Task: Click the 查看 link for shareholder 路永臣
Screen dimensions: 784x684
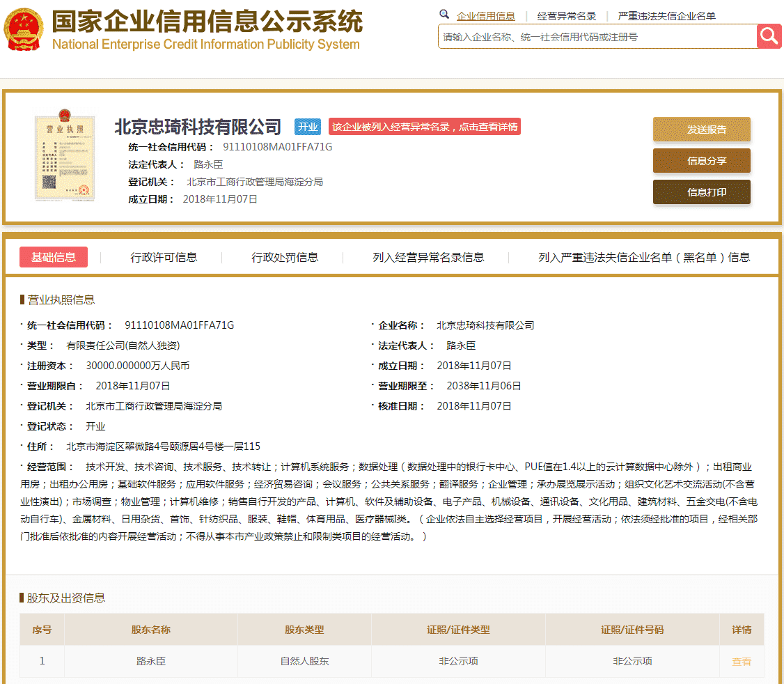Action: pos(742,662)
